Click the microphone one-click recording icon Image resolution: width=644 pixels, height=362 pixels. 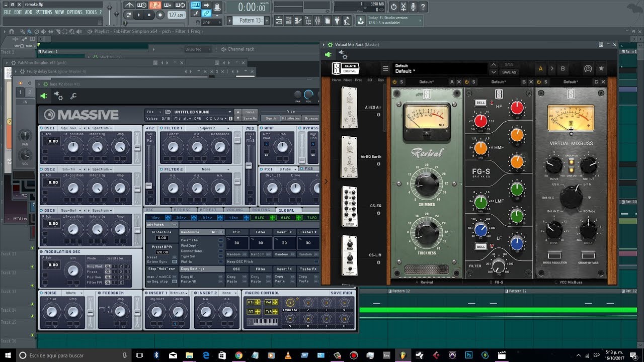(414, 7)
